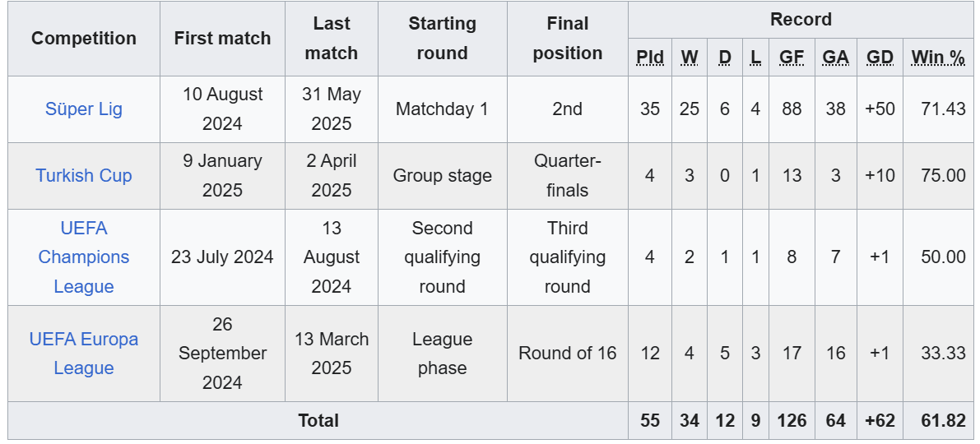This screenshot has width=980, height=444.
Task: Select the Competition column header
Action: (84, 39)
